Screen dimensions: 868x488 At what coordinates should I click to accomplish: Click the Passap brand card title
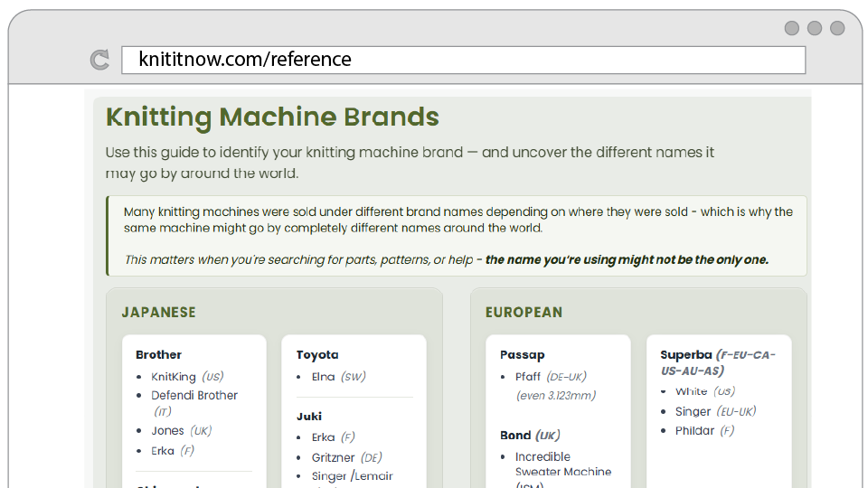[x=522, y=354]
